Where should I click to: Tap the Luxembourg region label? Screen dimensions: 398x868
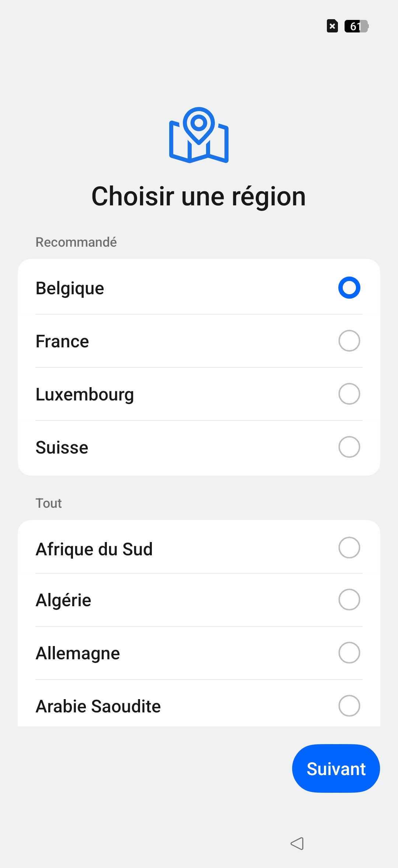coord(85,395)
